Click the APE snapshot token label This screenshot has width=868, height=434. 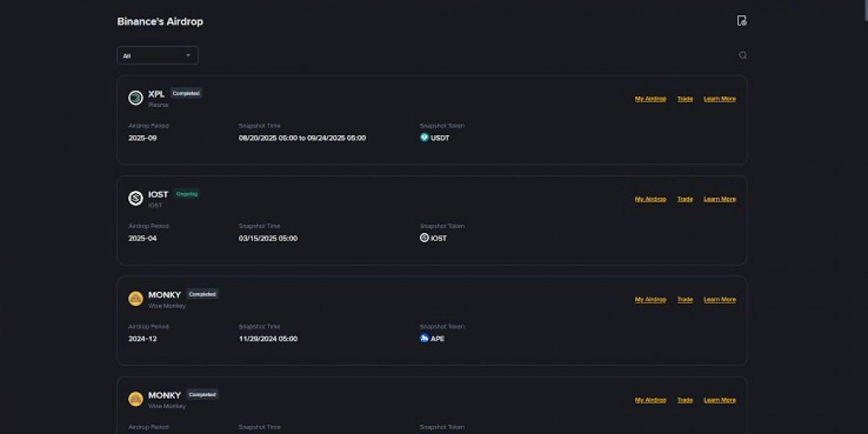coord(438,339)
